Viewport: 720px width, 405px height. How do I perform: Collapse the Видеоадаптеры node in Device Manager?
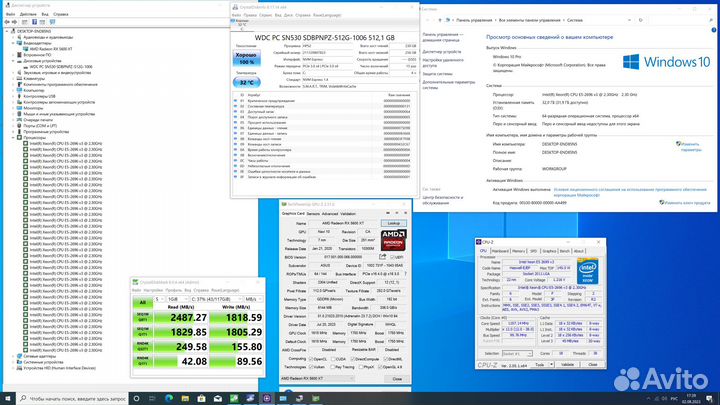[x=13, y=43]
